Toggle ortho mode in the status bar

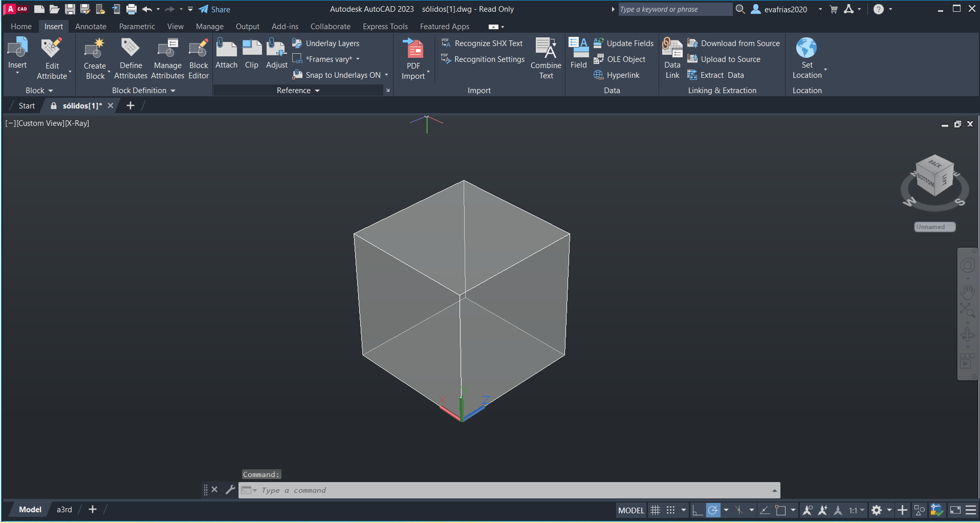point(697,510)
